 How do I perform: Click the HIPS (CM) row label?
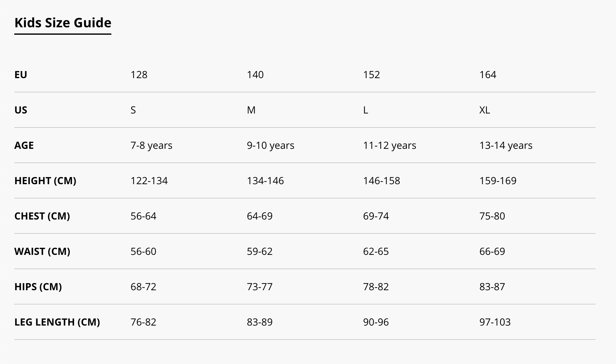coord(38,287)
